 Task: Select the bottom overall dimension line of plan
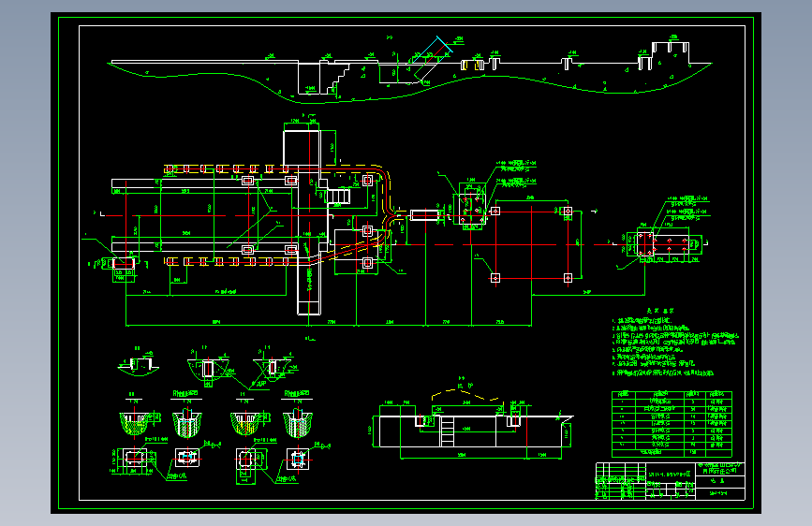(x=329, y=326)
